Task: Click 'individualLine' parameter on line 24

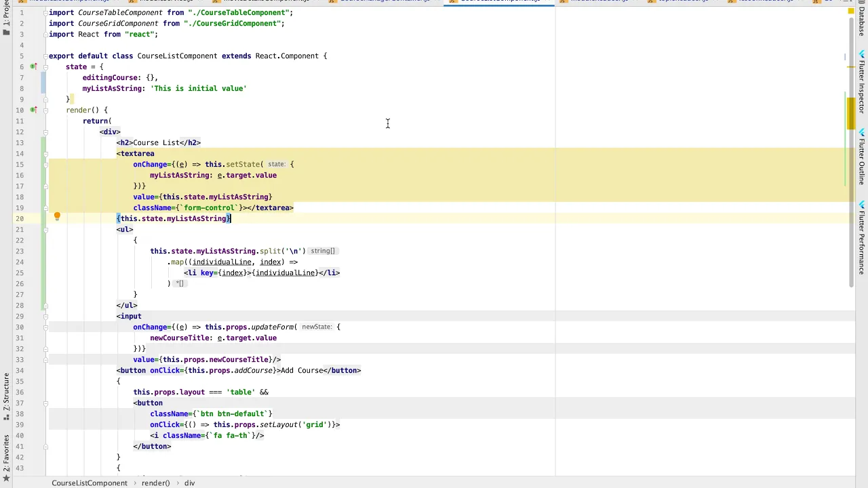Action: pyautogui.click(x=222, y=262)
